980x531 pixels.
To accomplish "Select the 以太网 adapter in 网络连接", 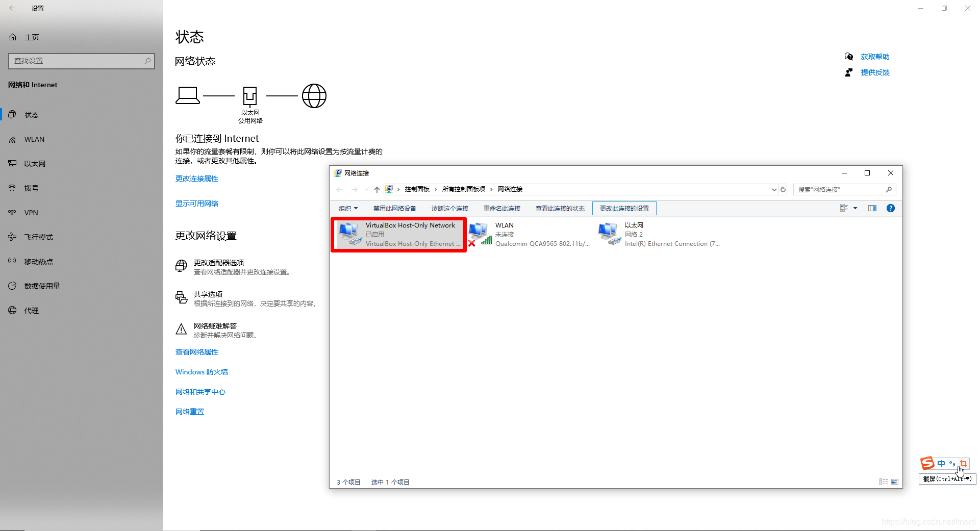I will [x=659, y=235].
